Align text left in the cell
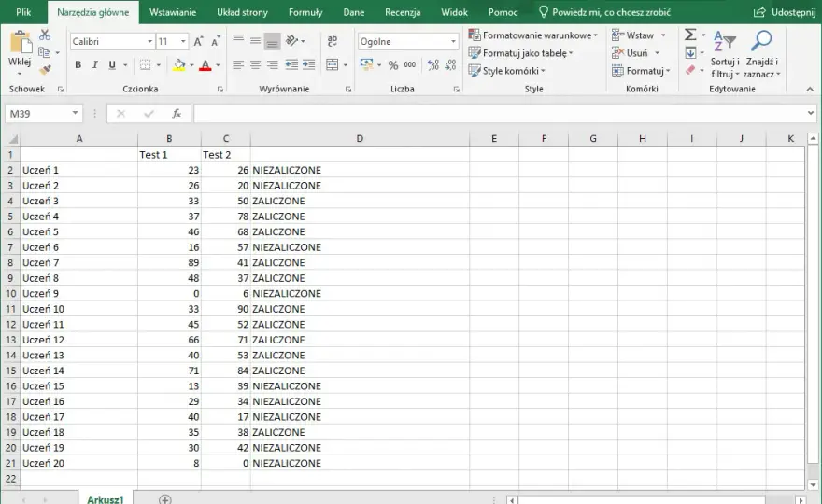822x504 pixels. pyautogui.click(x=238, y=65)
